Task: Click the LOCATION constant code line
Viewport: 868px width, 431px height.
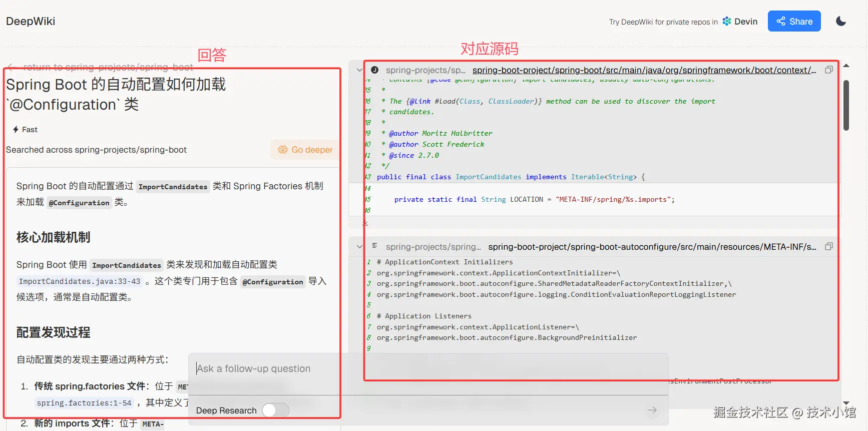Action: pyautogui.click(x=535, y=200)
